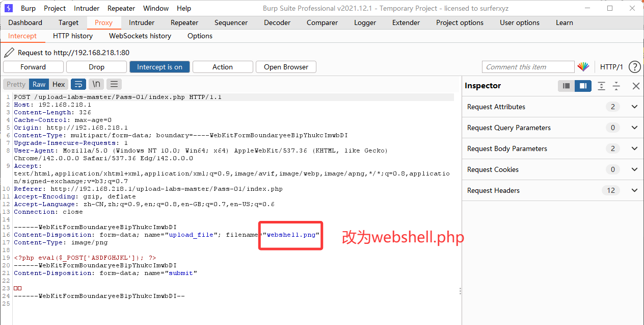This screenshot has height=325, width=644.
Task: Open the Extender tab
Action: tap(406, 22)
